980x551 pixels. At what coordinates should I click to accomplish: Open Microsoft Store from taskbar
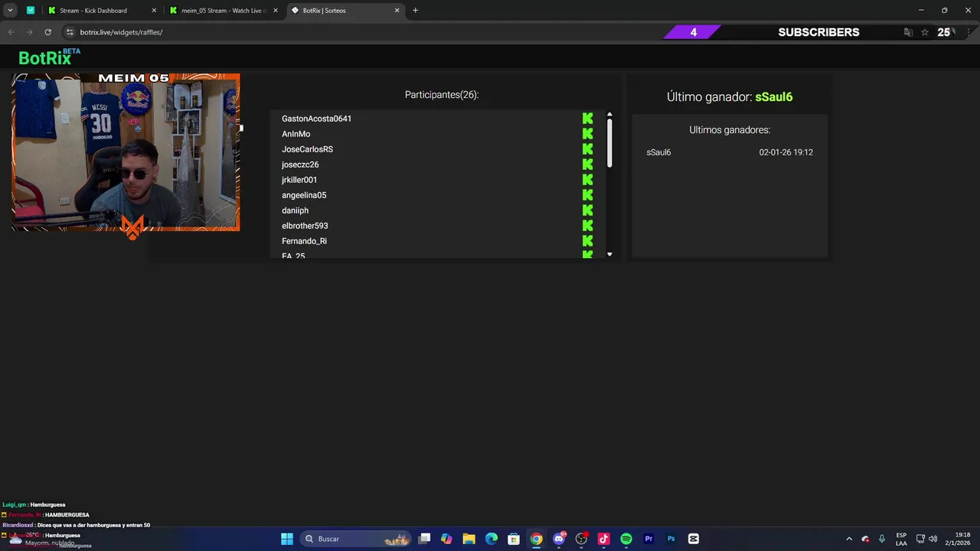tap(514, 539)
